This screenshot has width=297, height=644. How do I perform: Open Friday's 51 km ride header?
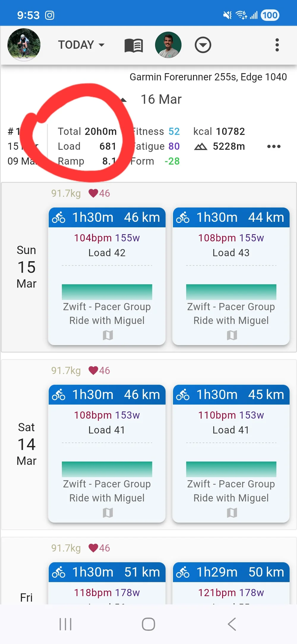coord(107,572)
